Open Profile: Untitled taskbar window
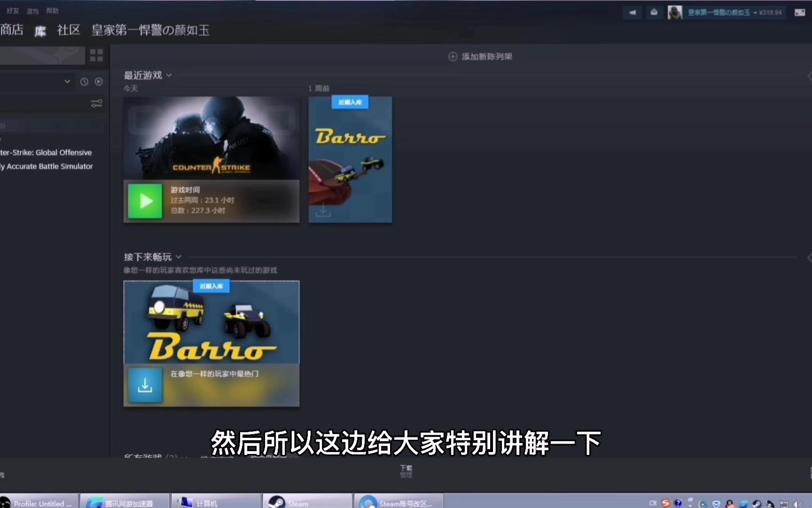Viewport: 812px width, 508px height. point(39,501)
